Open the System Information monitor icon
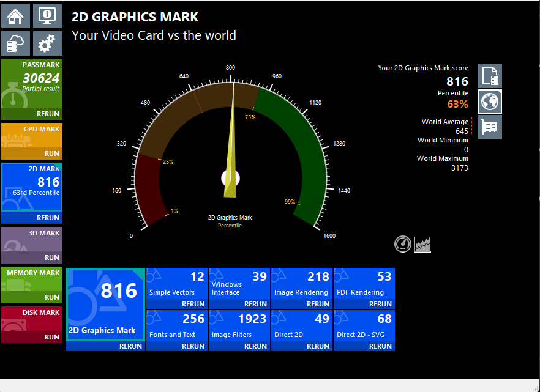 coord(47,16)
